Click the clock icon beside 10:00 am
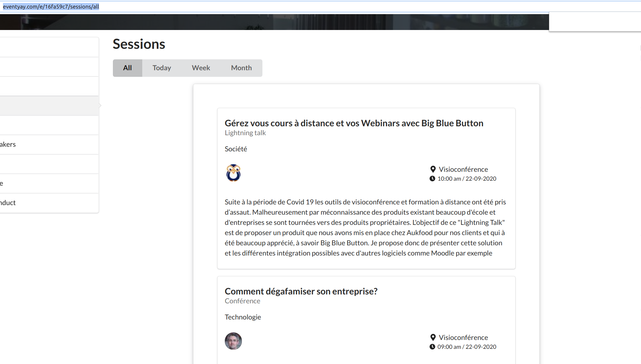Viewport: 641px width, 364px height. (432, 179)
